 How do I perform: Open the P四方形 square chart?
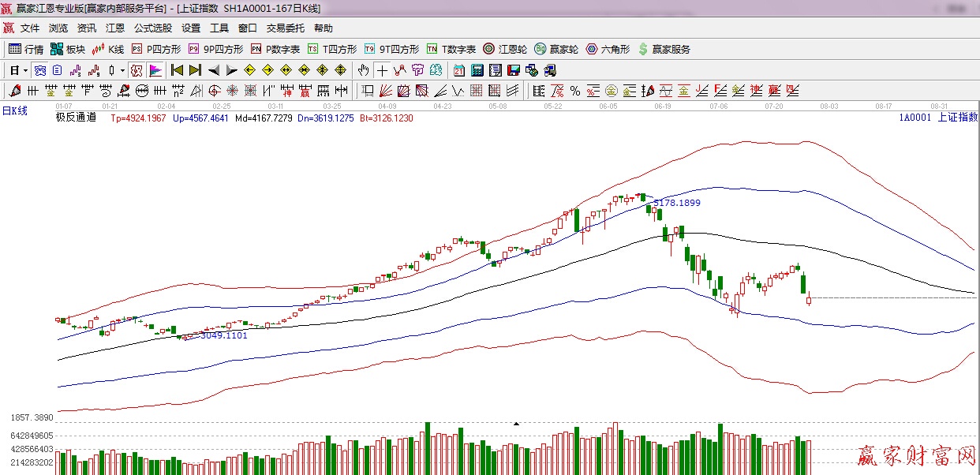coord(156,49)
